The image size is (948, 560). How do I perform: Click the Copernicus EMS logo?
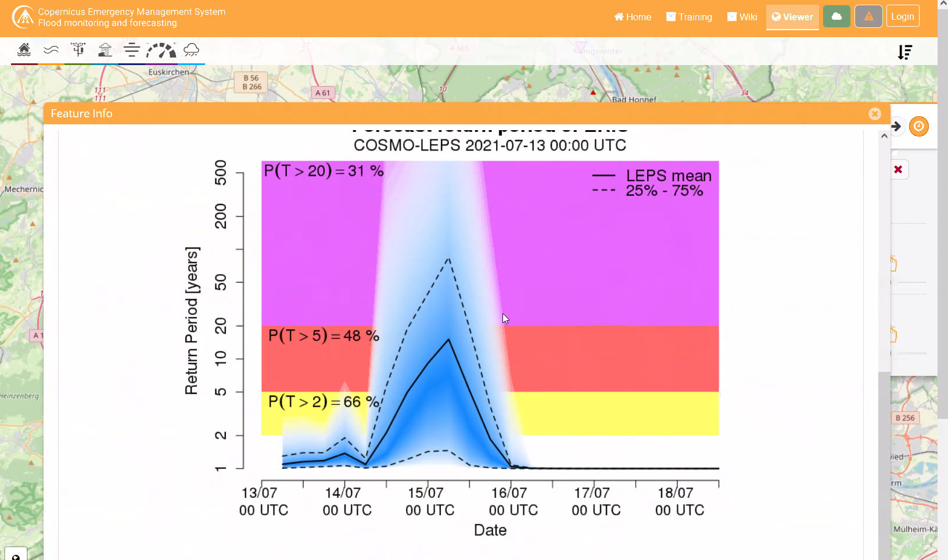point(23,17)
